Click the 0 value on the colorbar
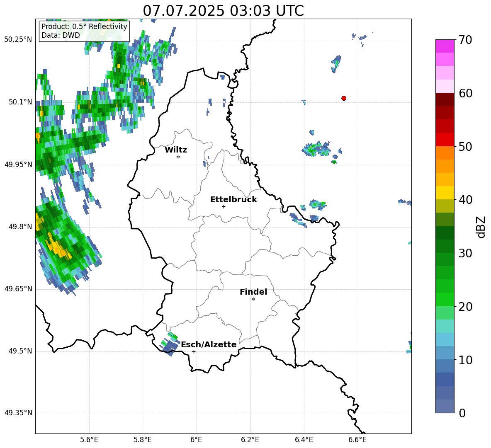This screenshot has height=448, width=491. click(462, 413)
